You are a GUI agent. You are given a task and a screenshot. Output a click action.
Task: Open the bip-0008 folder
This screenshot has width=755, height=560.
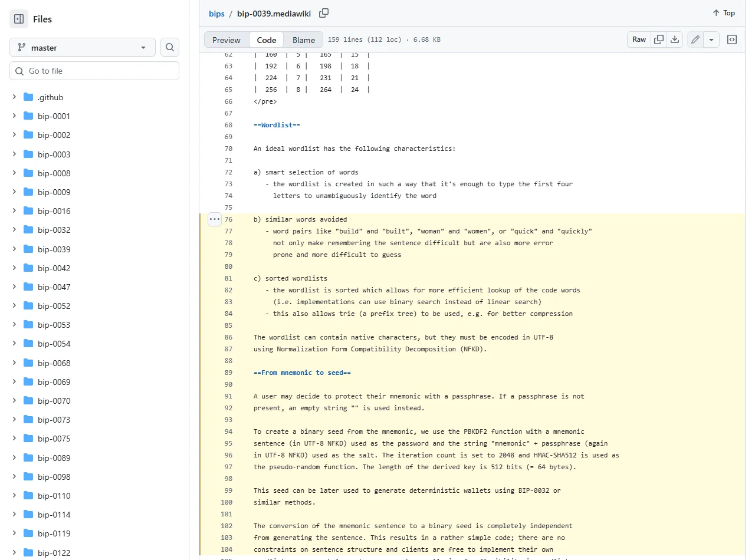(x=54, y=173)
